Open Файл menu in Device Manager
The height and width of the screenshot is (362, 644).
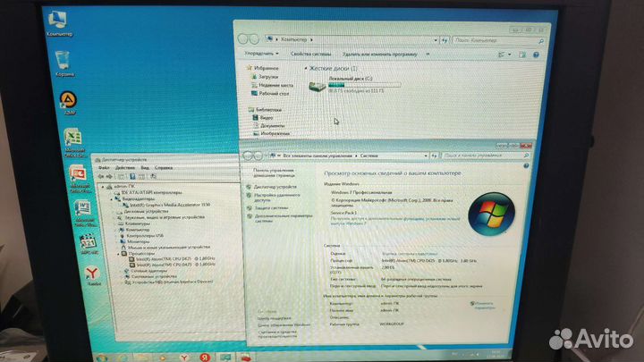[x=104, y=168]
